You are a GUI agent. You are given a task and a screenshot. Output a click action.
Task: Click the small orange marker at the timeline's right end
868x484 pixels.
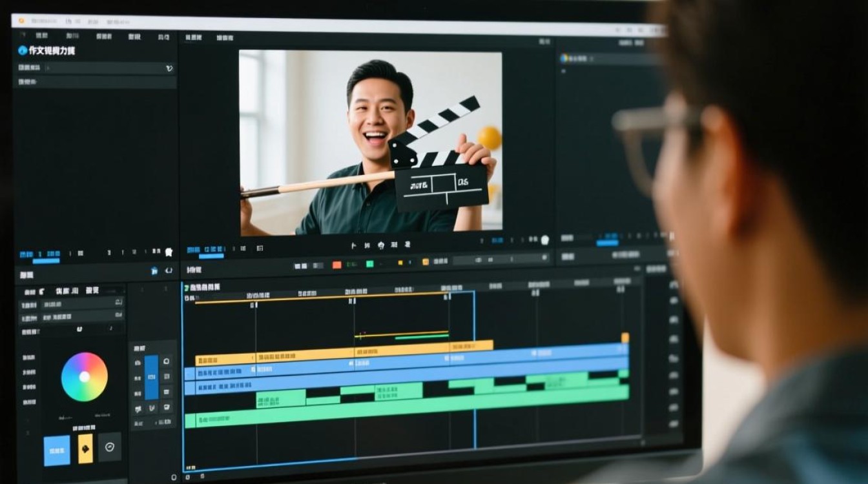click(625, 338)
